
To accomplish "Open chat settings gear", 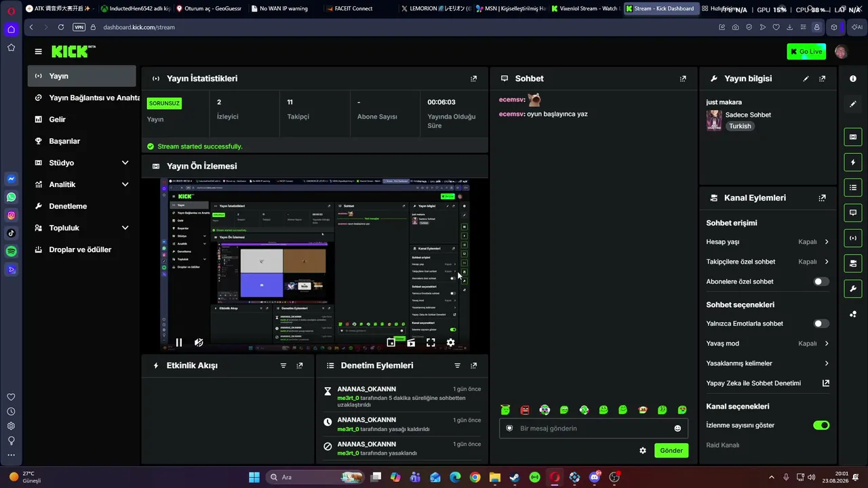I will point(643,451).
